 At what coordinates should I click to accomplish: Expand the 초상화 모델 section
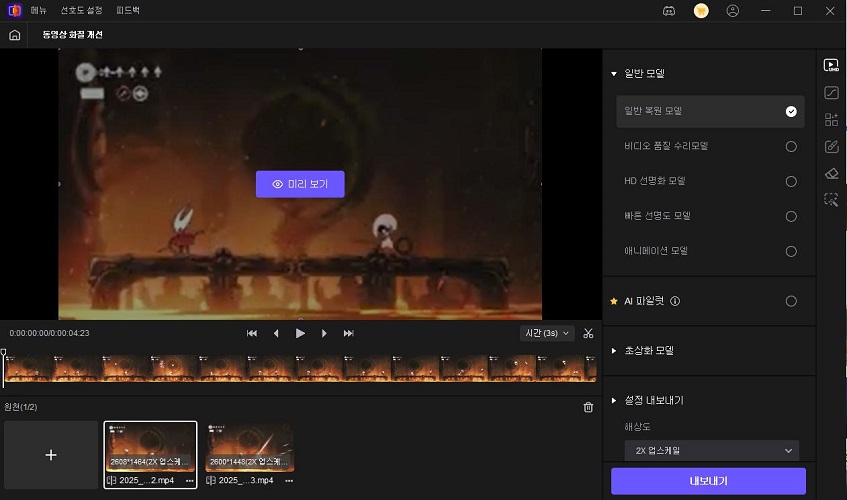[614, 351]
